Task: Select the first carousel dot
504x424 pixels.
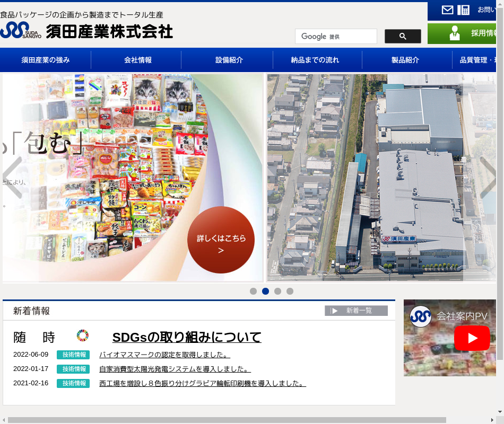Action: tap(253, 291)
